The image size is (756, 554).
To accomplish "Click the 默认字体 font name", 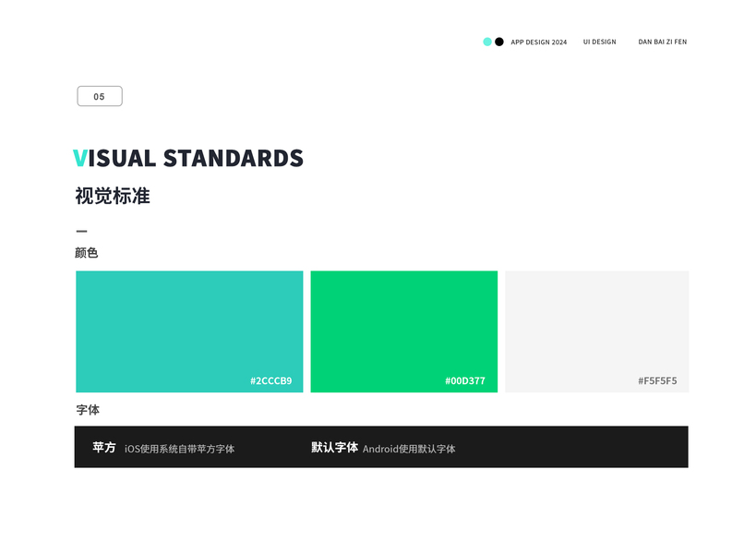I will pos(334,448).
